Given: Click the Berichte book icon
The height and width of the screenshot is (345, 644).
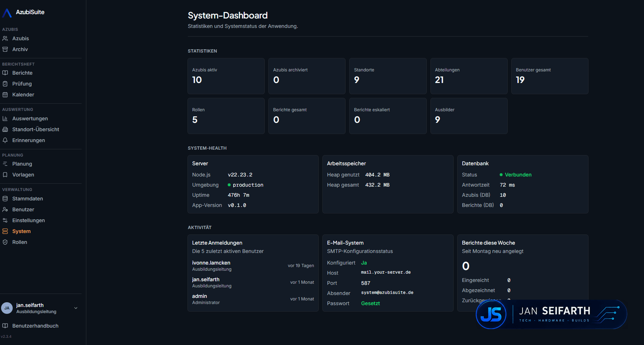Looking at the screenshot, I should [x=5, y=73].
